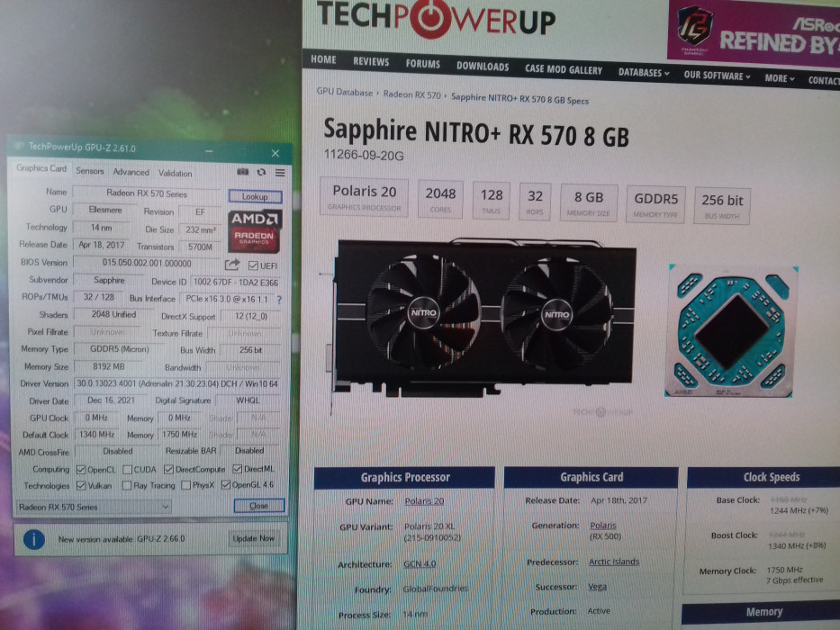Toggle the Vulkan checkbox

(x=81, y=485)
